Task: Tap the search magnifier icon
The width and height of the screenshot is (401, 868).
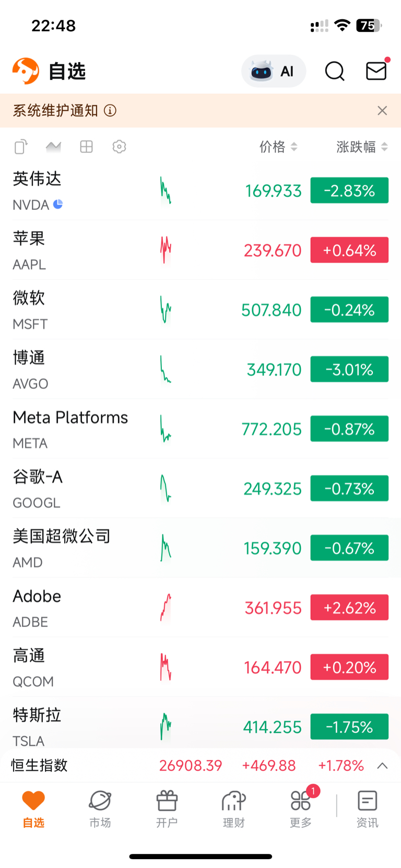Action: pyautogui.click(x=335, y=71)
